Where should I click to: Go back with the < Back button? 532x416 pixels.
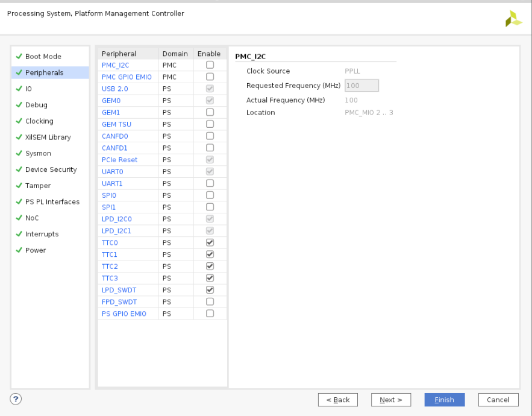coord(338,400)
